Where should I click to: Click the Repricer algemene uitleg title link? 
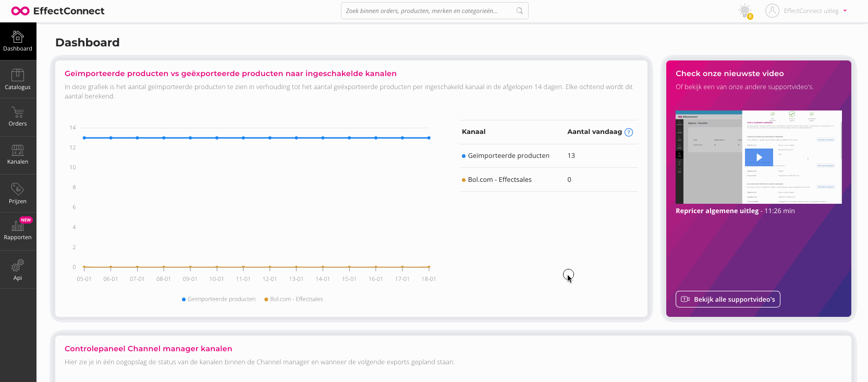tap(717, 211)
